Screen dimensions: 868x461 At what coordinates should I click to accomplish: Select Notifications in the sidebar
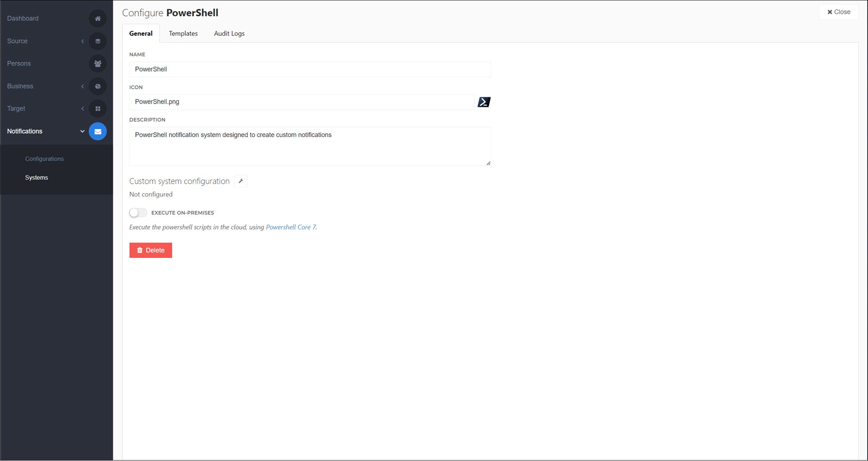(x=25, y=132)
